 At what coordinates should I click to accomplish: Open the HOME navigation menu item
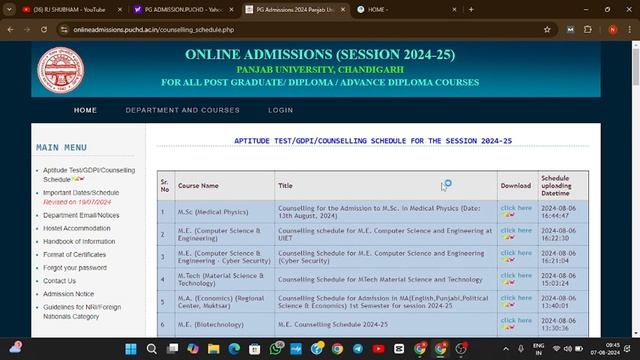pos(85,110)
